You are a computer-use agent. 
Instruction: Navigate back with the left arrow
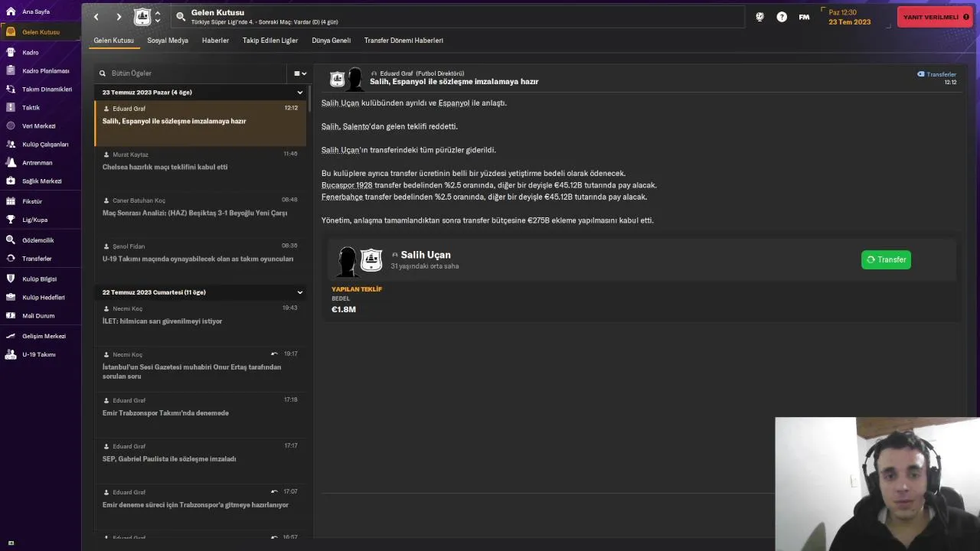(x=96, y=17)
